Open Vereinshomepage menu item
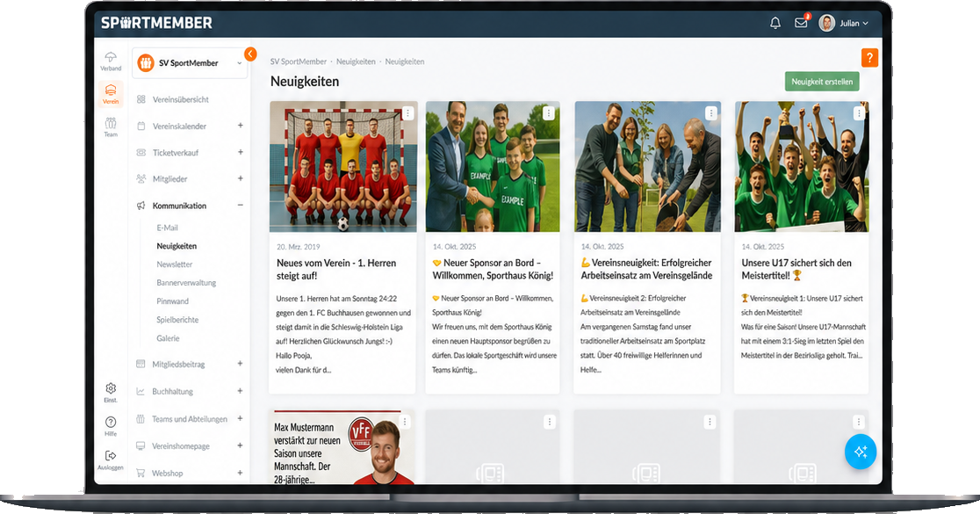980x514 pixels. coord(181,446)
